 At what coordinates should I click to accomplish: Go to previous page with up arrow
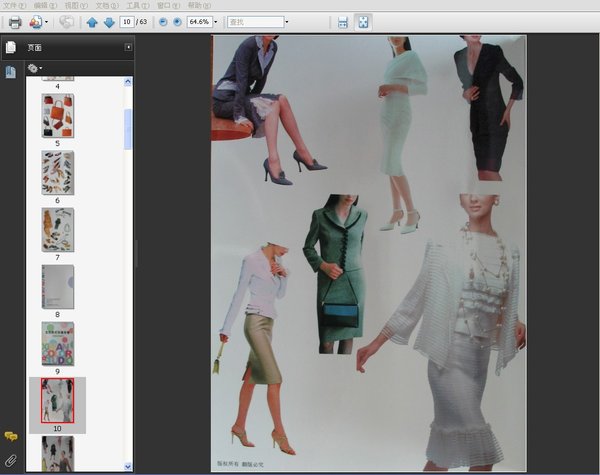(92, 22)
